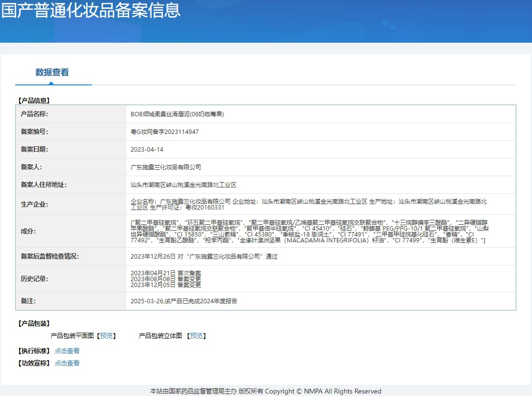
Task: Click the NMPA copyright footer text
Action: (266, 391)
